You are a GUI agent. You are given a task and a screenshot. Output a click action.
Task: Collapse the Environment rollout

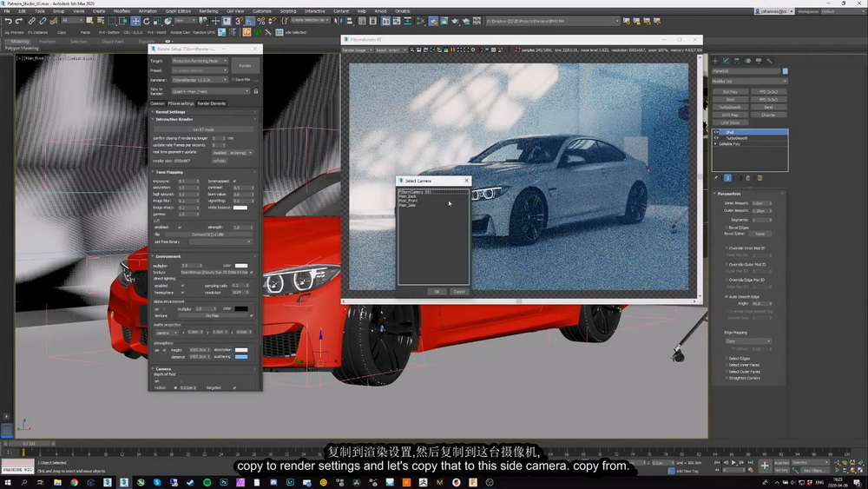click(x=168, y=256)
